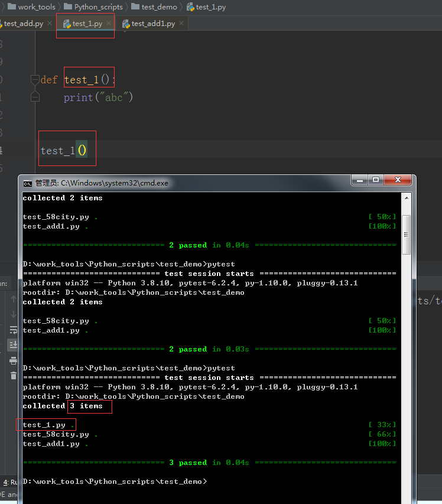
Task: Toggle soft-wrap in the Run panel
Action: point(13,330)
